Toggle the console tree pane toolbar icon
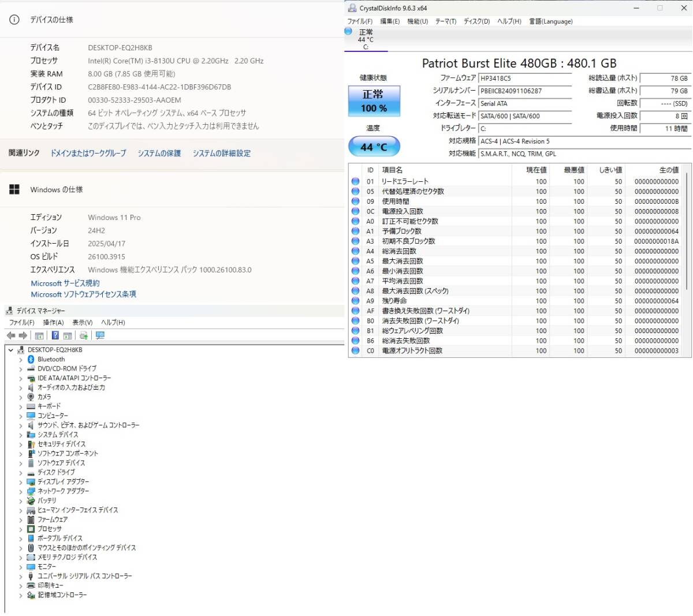The image size is (693, 616). [x=39, y=335]
